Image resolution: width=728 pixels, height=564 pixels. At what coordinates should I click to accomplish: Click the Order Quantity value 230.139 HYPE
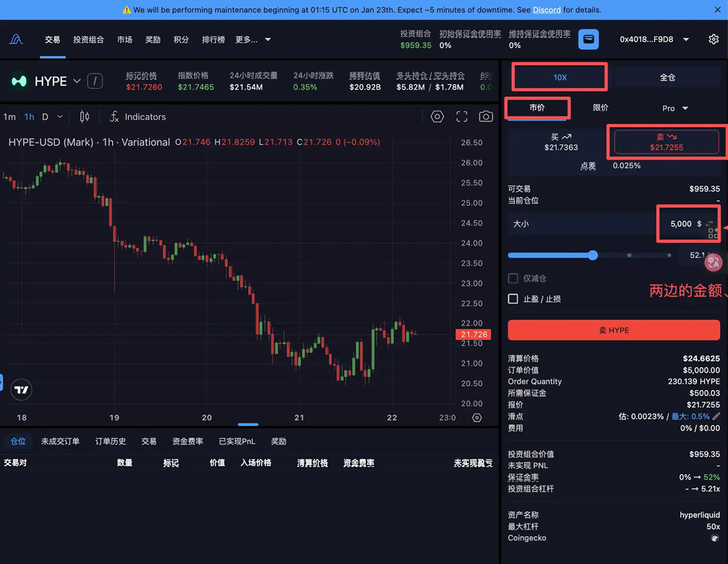point(694,382)
